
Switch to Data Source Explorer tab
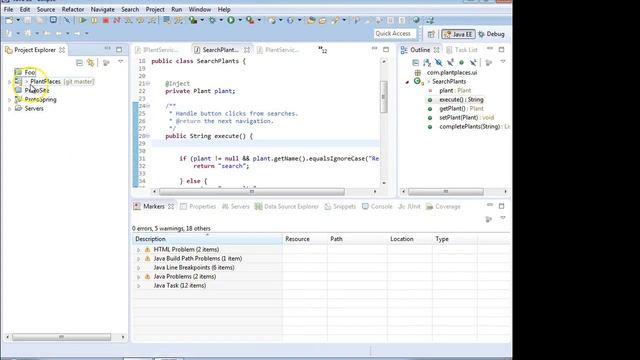click(287, 207)
